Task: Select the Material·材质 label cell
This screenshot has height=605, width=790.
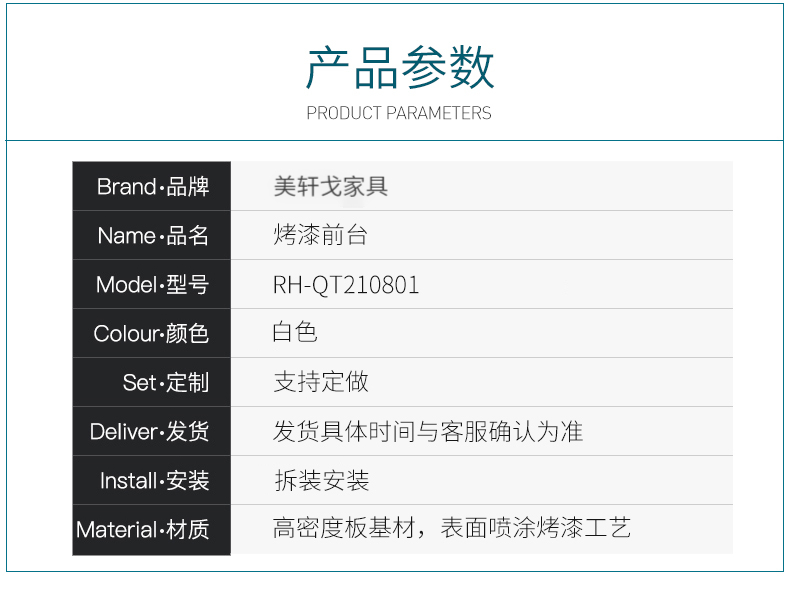Action: [x=152, y=530]
